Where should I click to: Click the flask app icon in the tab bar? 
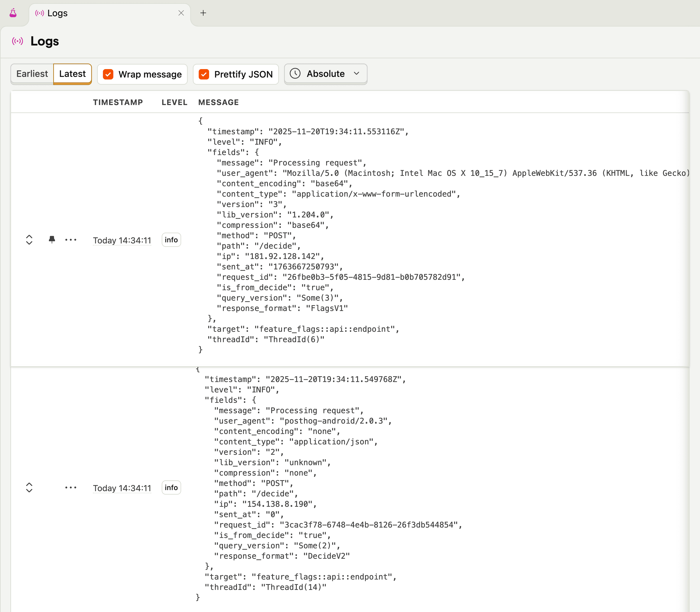(13, 13)
